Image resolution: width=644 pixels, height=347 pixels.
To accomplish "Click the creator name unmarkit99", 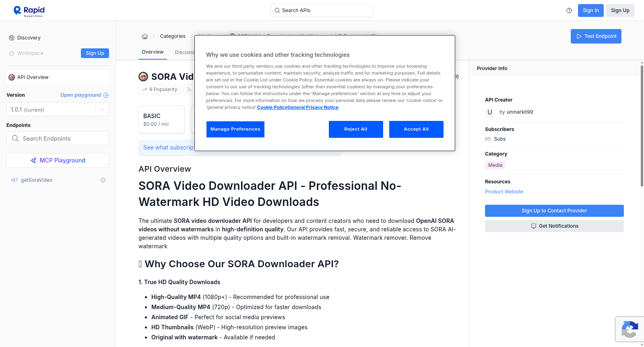I will [520, 112].
